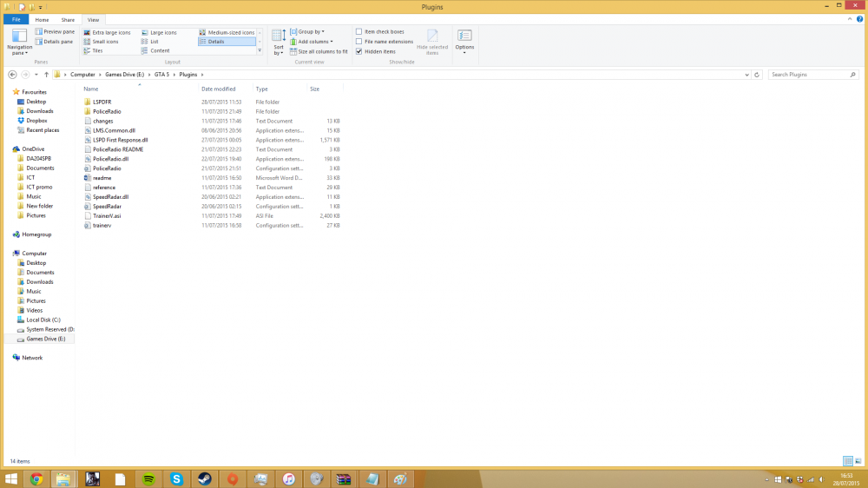Sort by Date modified column header
Screen dimensions: 868x488
[x=218, y=89]
